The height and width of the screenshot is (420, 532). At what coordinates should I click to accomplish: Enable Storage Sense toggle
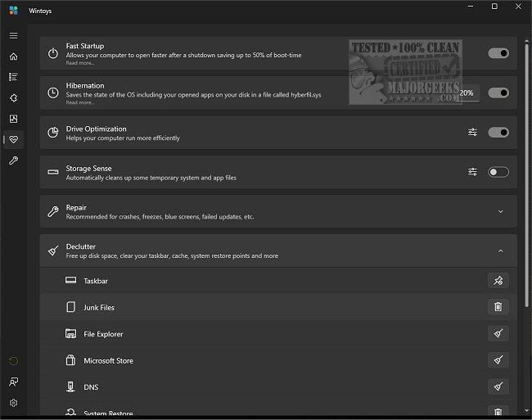[x=498, y=172]
